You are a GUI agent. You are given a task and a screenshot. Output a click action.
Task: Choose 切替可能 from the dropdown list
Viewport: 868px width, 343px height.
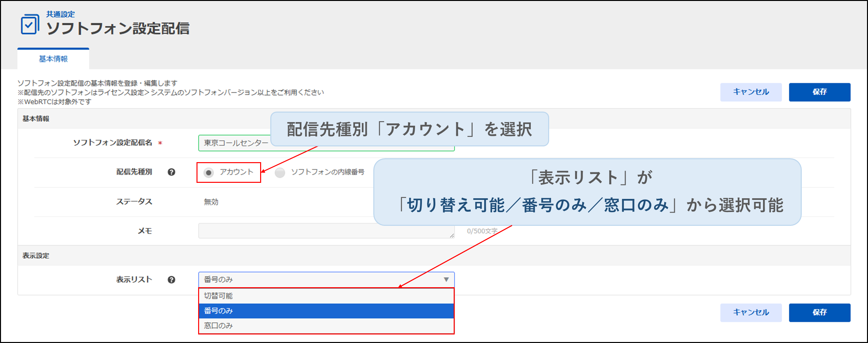(326, 296)
